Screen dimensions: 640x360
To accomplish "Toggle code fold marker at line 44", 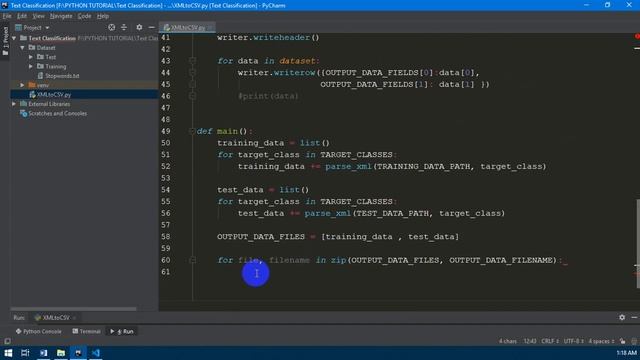I will point(192,73).
